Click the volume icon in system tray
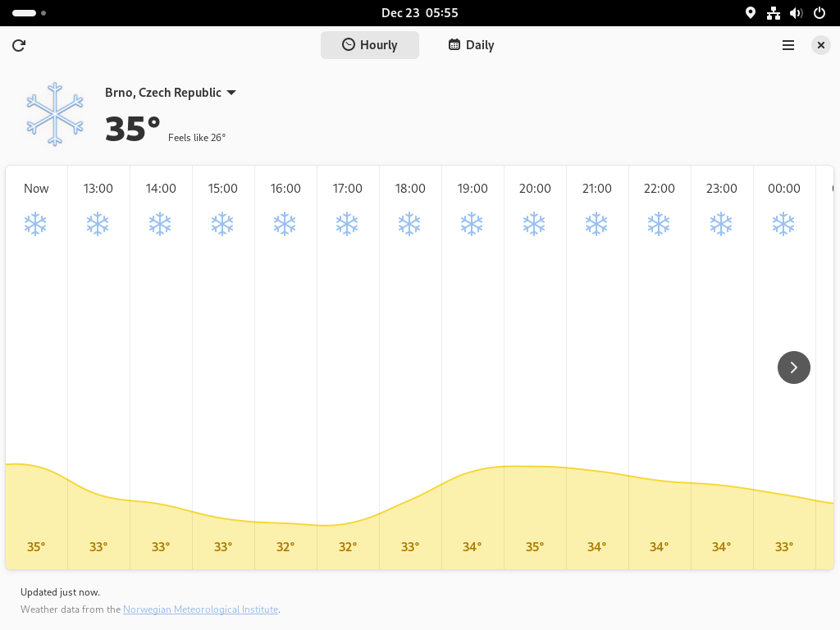 tap(796, 13)
